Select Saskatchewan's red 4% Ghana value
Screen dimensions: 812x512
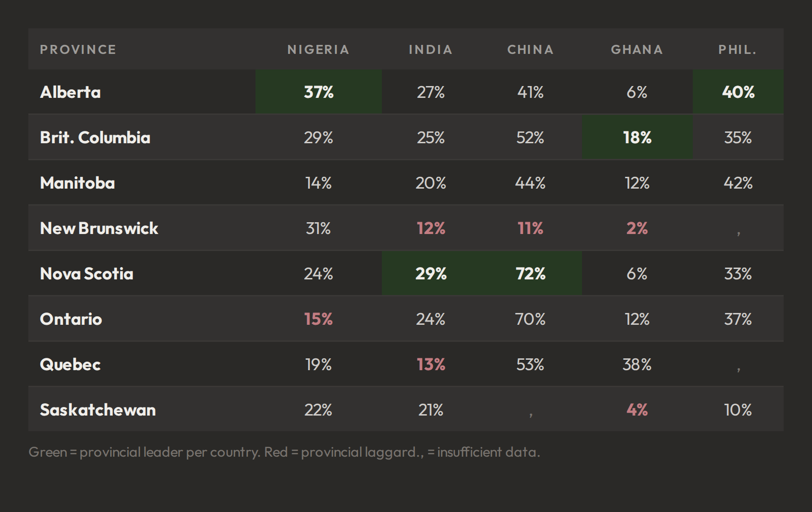[x=637, y=410]
